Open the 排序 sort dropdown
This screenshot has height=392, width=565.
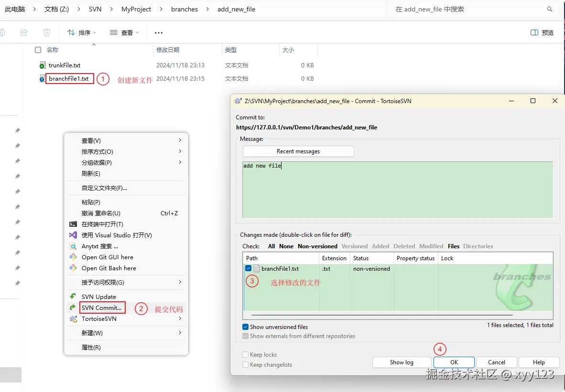82,33
